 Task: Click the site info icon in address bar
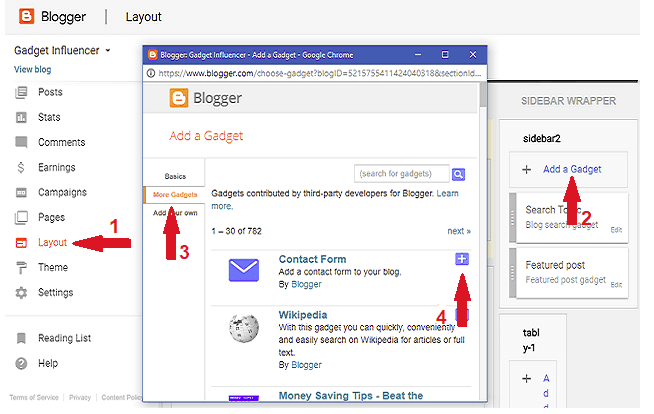pyautogui.click(x=150, y=73)
